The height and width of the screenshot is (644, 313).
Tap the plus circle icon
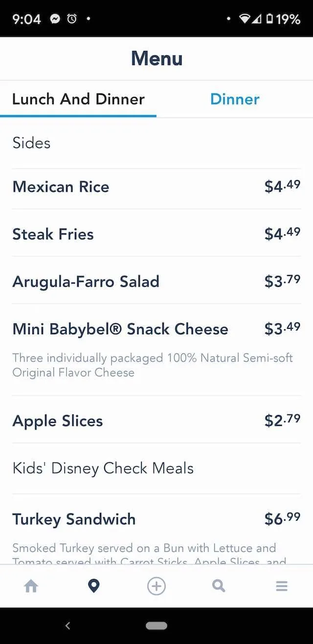point(156,586)
